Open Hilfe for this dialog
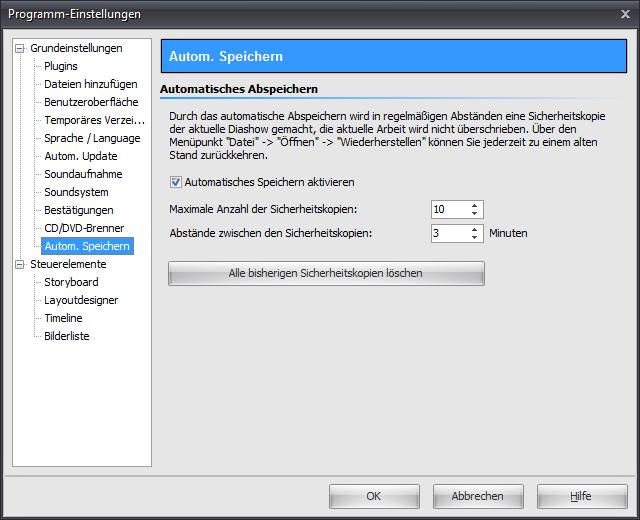 click(581, 496)
